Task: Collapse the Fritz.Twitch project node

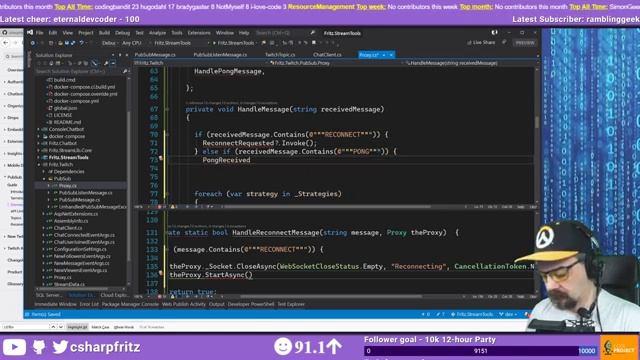Action: [39, 164]
